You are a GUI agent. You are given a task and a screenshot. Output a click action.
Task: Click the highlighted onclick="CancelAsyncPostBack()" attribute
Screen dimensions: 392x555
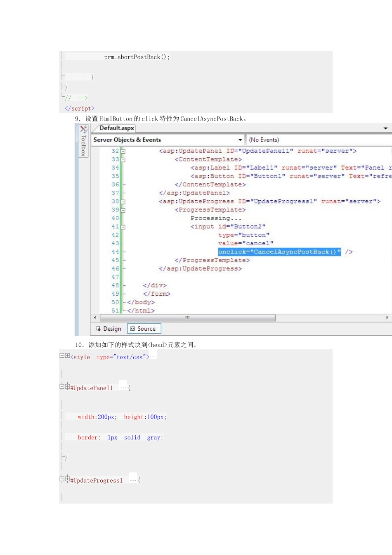(x=279, y=252)
